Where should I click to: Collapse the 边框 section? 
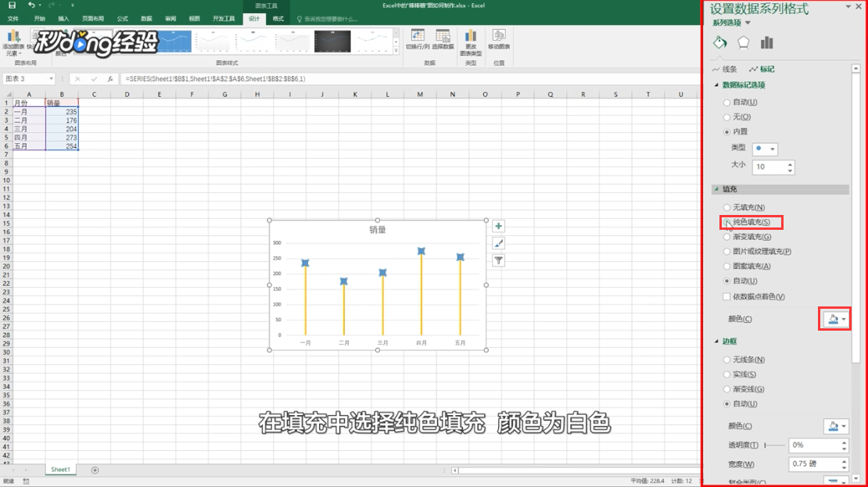(x=716, y=342)
